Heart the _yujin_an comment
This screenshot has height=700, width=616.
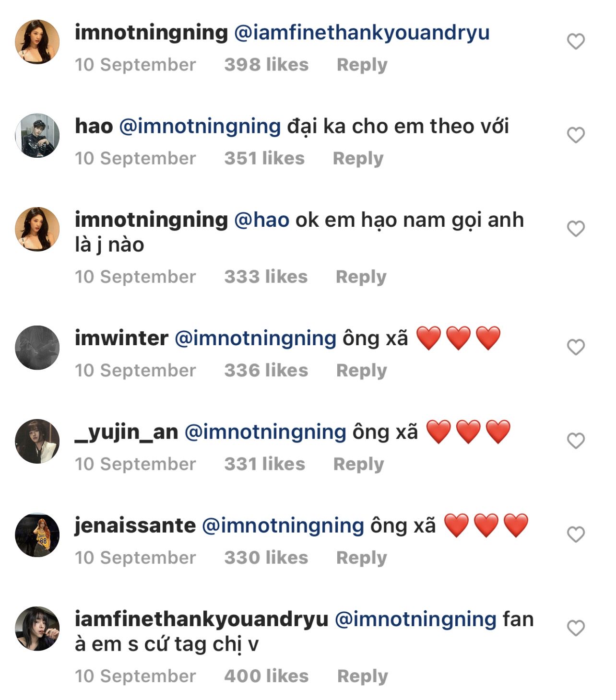click(576, 441)
